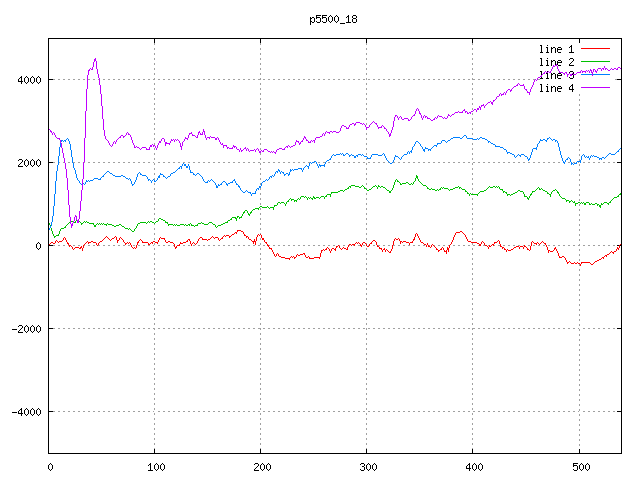640x480 pixels.
Task: Click the red legend sample for line 1
Action: pos(595,49)
